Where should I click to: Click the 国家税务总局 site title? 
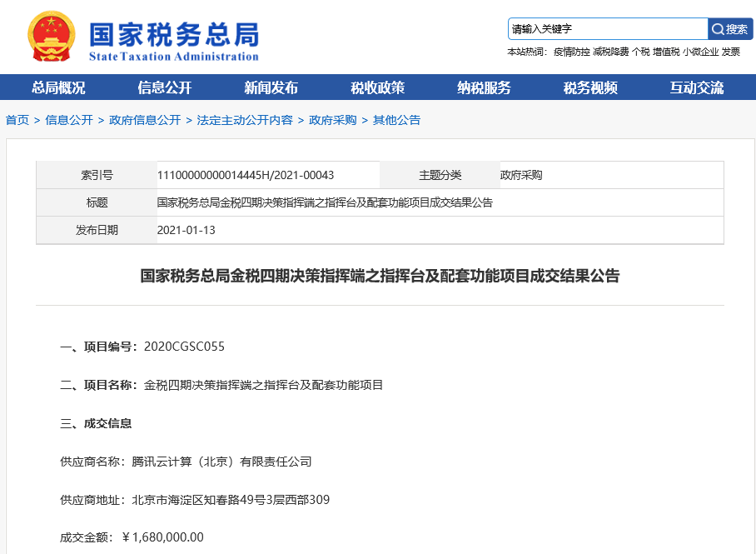click(174, 36)
